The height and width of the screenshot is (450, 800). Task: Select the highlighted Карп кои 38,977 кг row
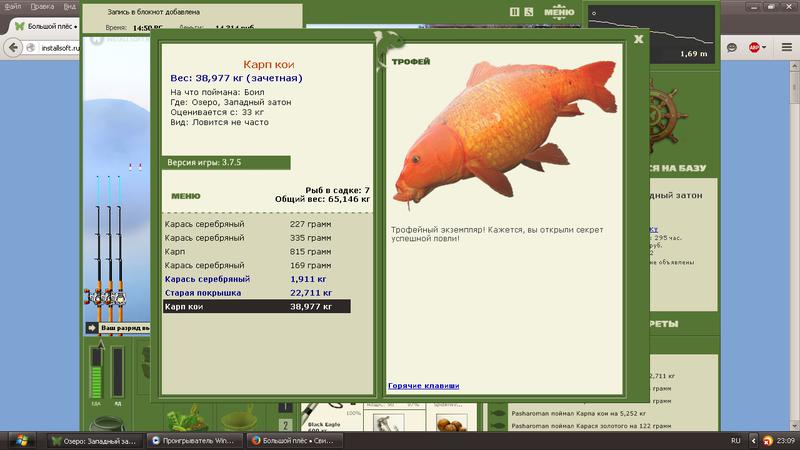[x=257, y=307]
